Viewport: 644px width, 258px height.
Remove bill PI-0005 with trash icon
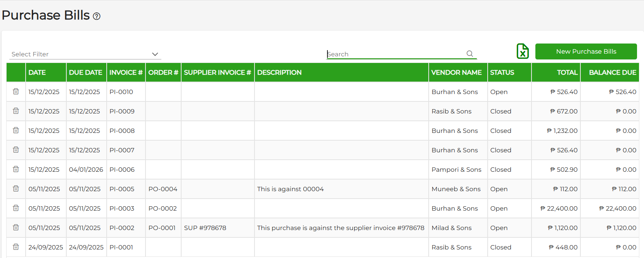click(x=16, y=188)
